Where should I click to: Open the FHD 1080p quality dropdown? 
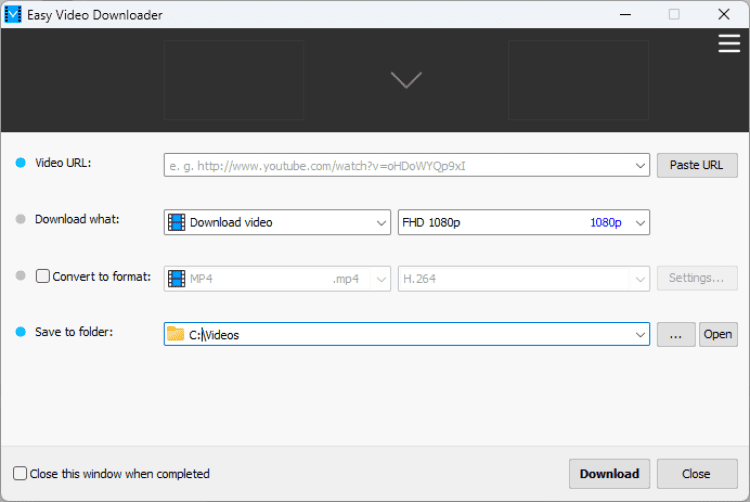(x=640, y=223)
